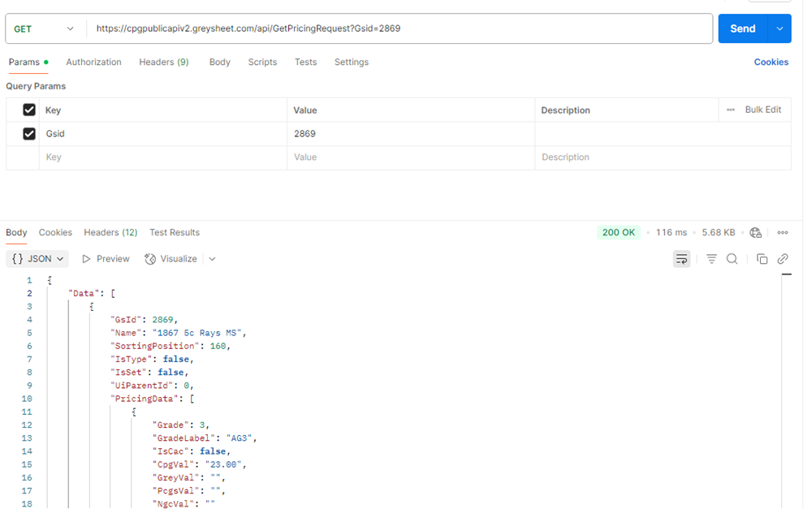Screen dimensions: 812x509
Task: Open the GET method dropdown
Action: 46,27
